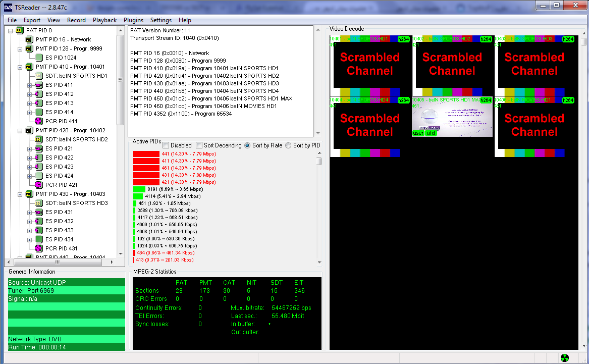589x364 pixels.
Task: Click the PAT PID 0 table icon
Action: [x=19, y=30]
